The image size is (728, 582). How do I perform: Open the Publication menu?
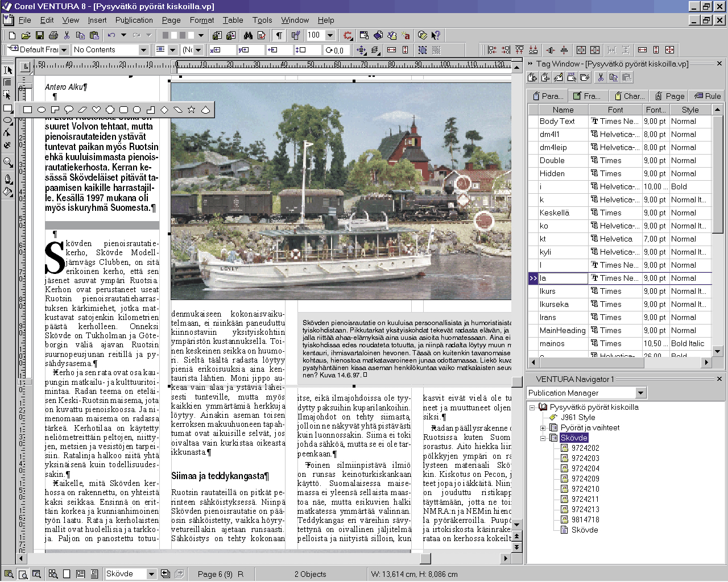pyautogui.click(x=134, y=20)
